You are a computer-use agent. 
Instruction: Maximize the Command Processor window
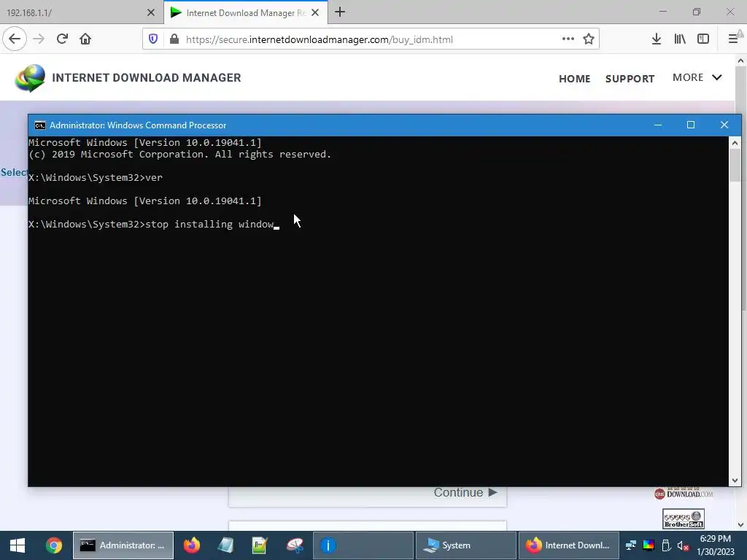691,125
